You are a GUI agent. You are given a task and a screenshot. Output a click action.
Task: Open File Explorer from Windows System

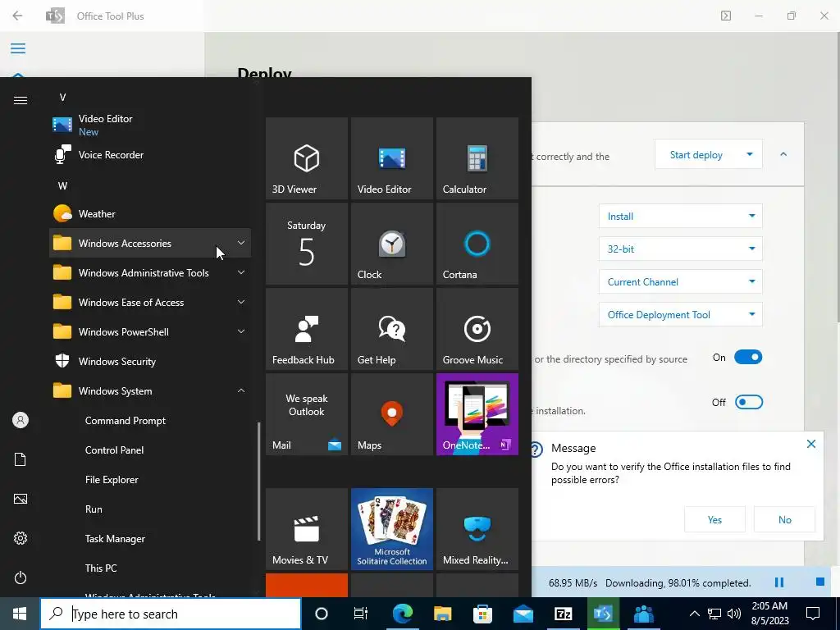150,479
